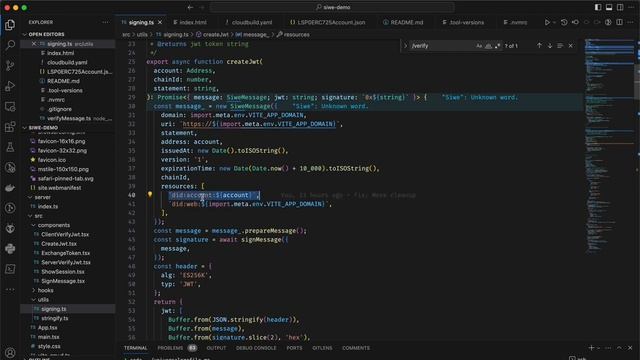Toggle Match Case in find widget
640x360 pixels.
coord(479,46)
